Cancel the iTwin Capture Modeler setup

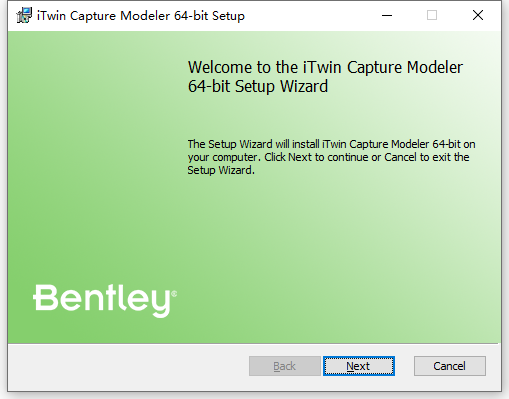pos(450,366)
